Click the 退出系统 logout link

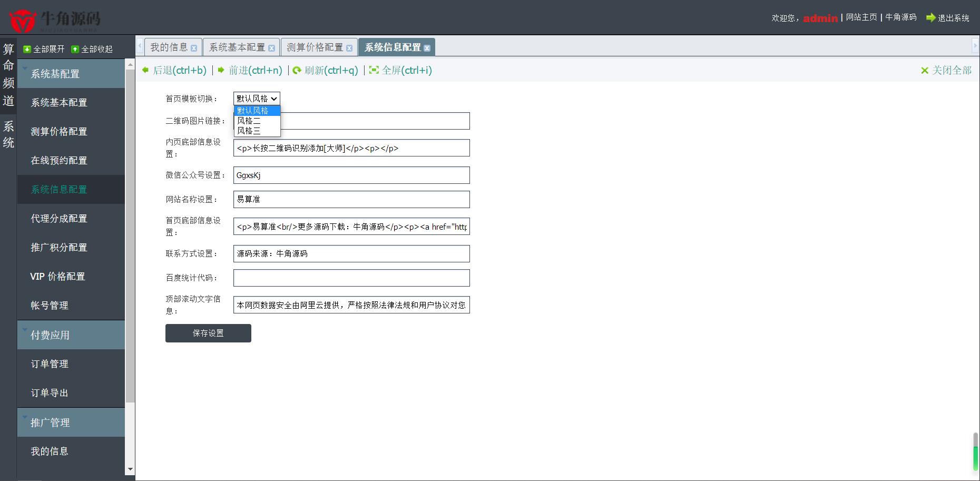point(953,18)
